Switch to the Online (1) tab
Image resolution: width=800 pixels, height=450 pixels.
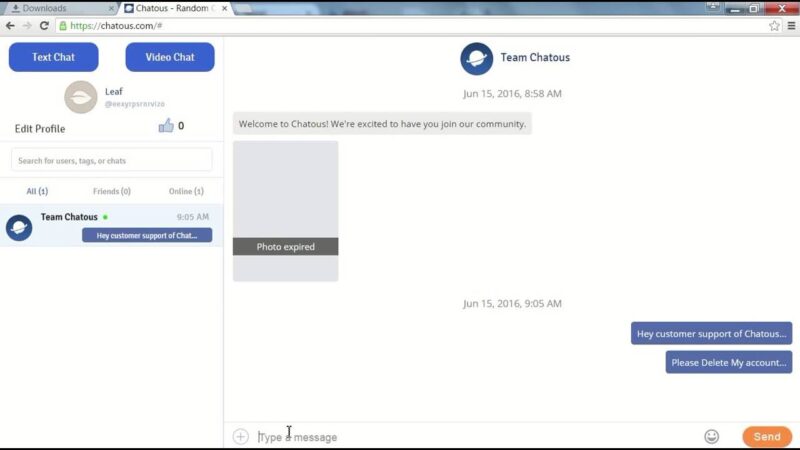click(186, 191)
